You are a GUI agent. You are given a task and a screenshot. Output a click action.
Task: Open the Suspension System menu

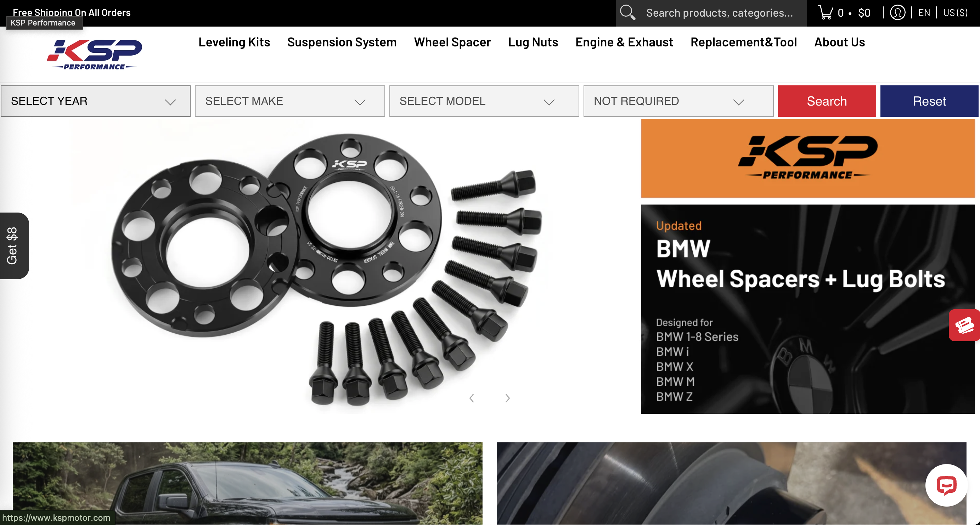(x=342, y=42)
